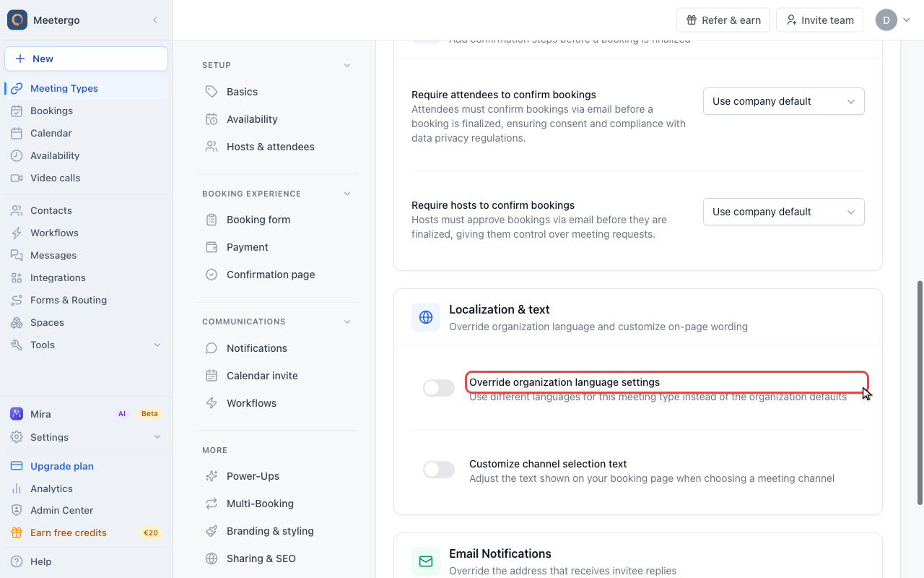
Task: Collapse the BOOKING EXPERIENCE section
Action: [x=347, y=194]
